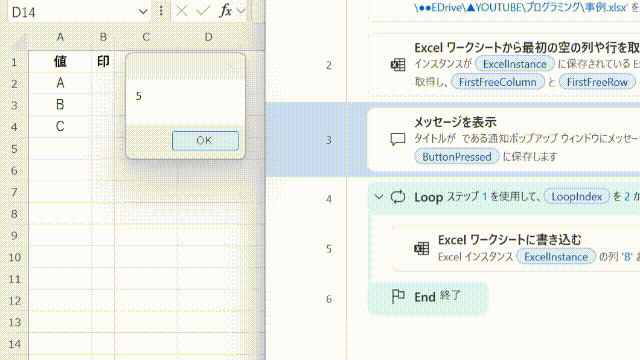
Task: Select row 8 header
Action: 14,214
